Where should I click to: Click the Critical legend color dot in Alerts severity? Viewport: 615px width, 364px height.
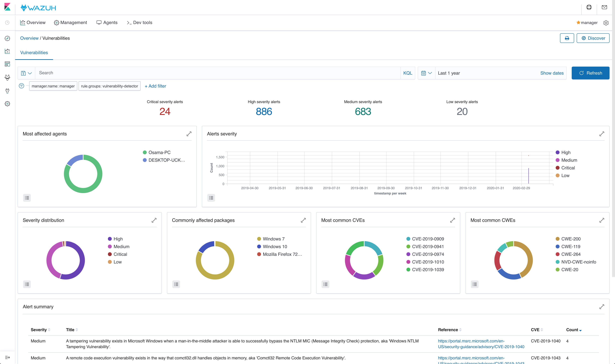tap(558, 168)
